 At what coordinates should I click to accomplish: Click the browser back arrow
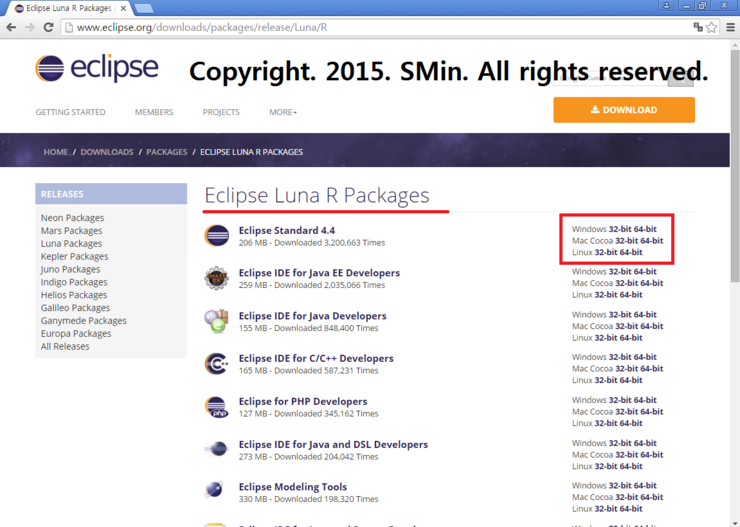[11, 27]
